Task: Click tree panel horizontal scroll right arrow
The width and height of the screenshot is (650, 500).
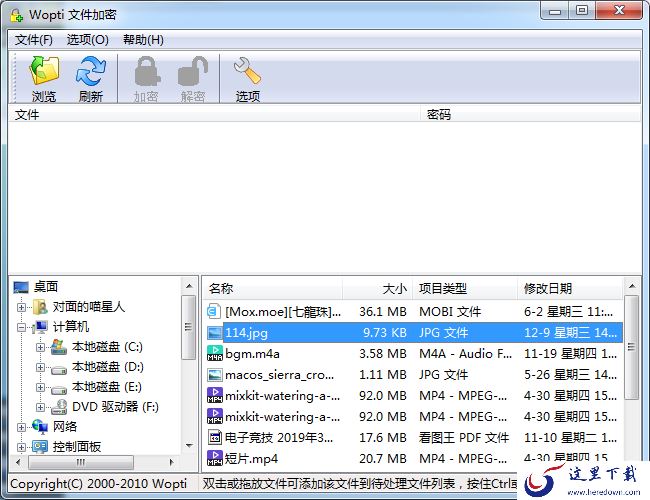Action: tap(172, 462)
